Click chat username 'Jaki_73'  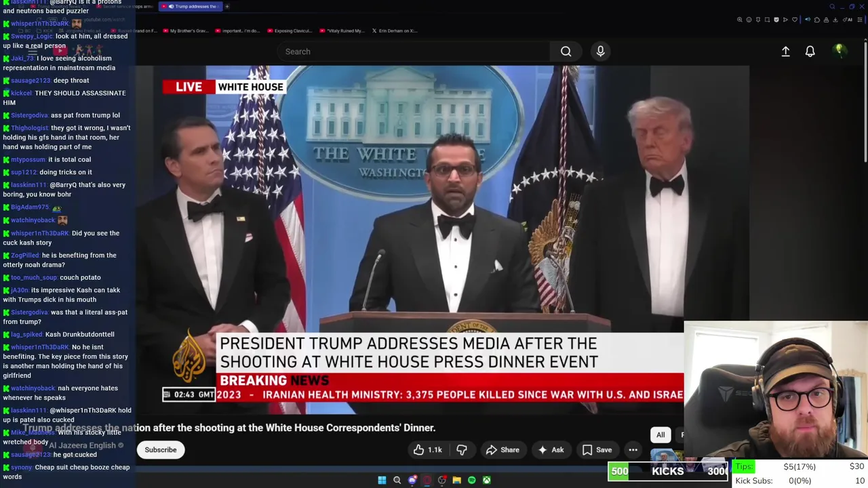pyautogui.click(x=22, y=58)
